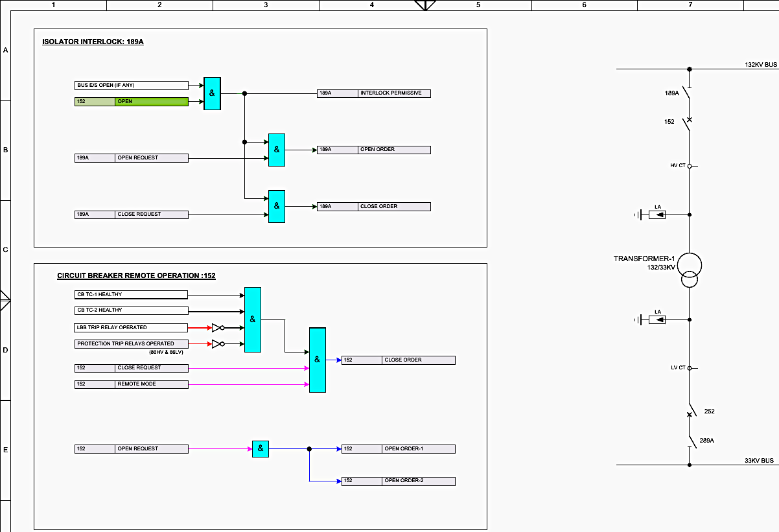Image resolution: width=779 pixels, height=532 pixels.
Task: Click the AND gate feeding 189A INTERLOCK PERMISSIVE
Action: [212, 93]
